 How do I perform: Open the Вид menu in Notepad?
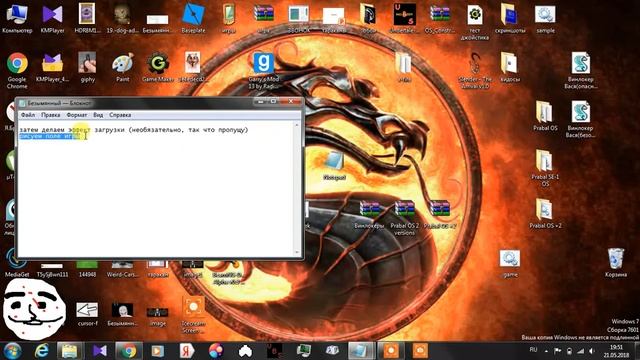[98, 115]
